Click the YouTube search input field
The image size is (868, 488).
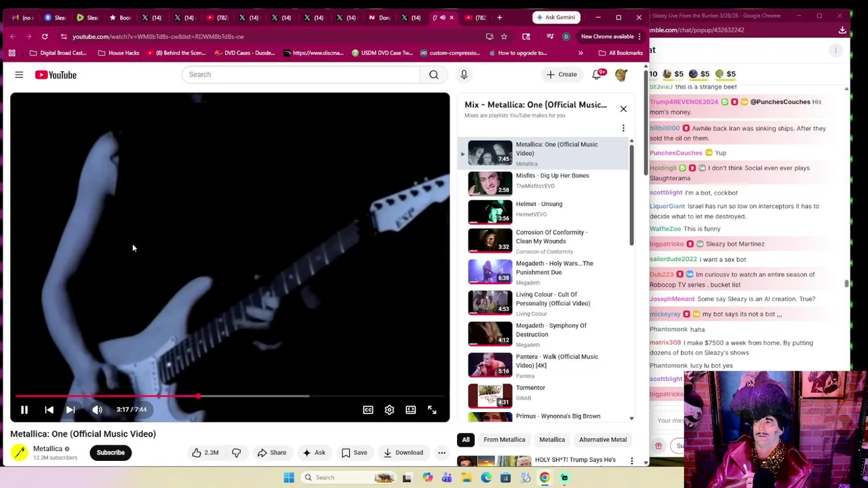[300, 75]
